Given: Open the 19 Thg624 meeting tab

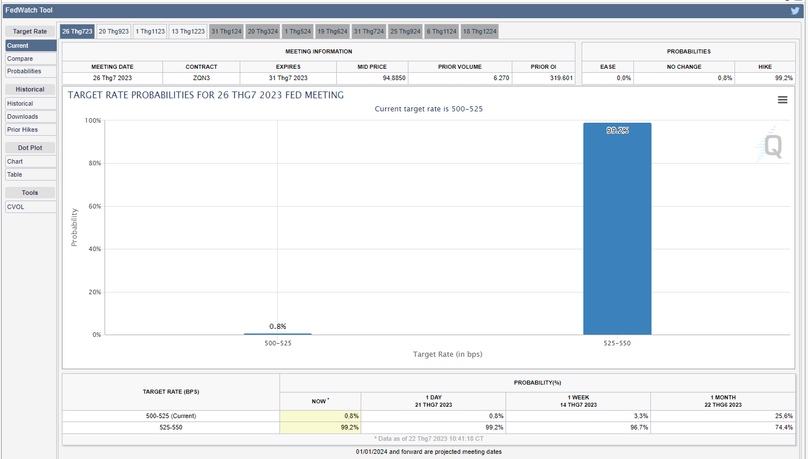Looking at the screenshot, I should 332,32.
